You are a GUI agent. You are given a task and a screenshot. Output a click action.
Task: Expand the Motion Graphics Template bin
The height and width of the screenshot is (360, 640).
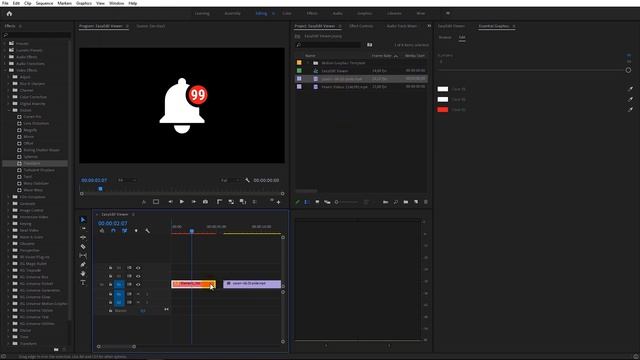point(308,63)
